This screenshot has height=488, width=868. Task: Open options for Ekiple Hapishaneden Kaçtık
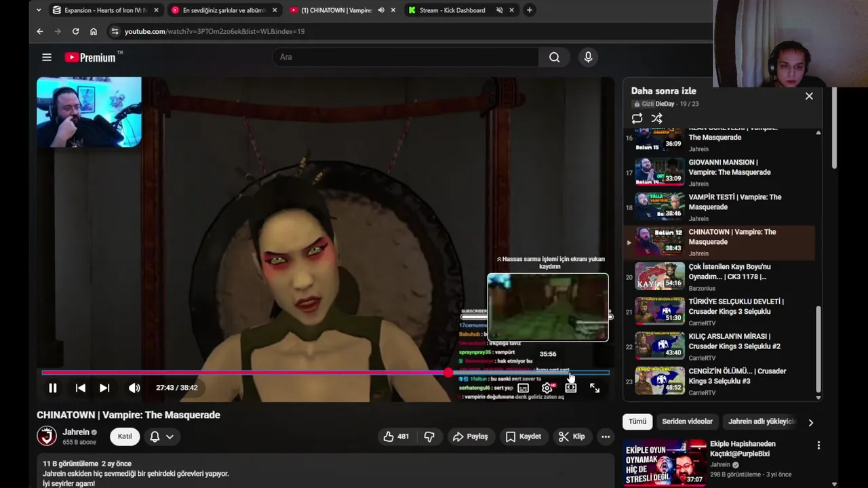point(818,445)
